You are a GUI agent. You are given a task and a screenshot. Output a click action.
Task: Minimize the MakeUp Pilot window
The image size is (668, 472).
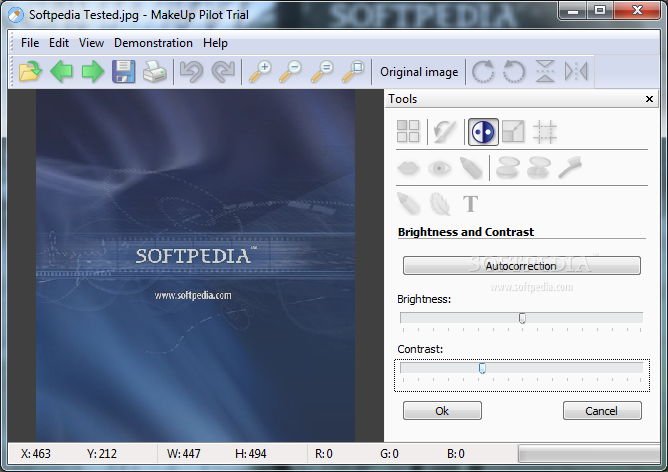pos(573,11)
